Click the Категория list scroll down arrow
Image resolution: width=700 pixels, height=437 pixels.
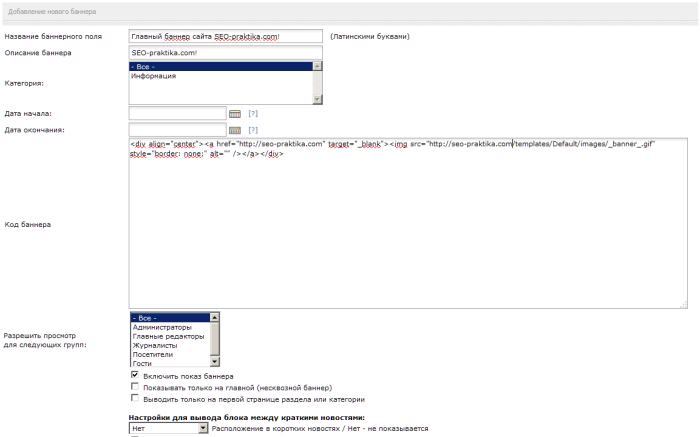pyautogui.click(x=317, y=99)
